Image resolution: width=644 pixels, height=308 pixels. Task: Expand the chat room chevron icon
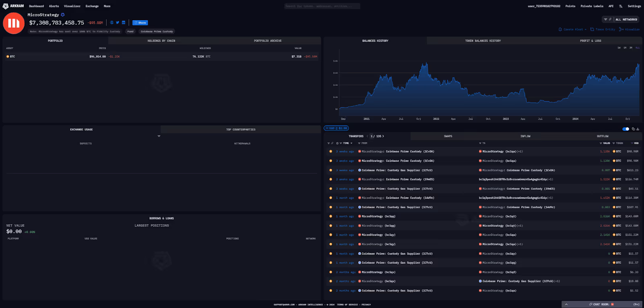(x=566, y=304)
